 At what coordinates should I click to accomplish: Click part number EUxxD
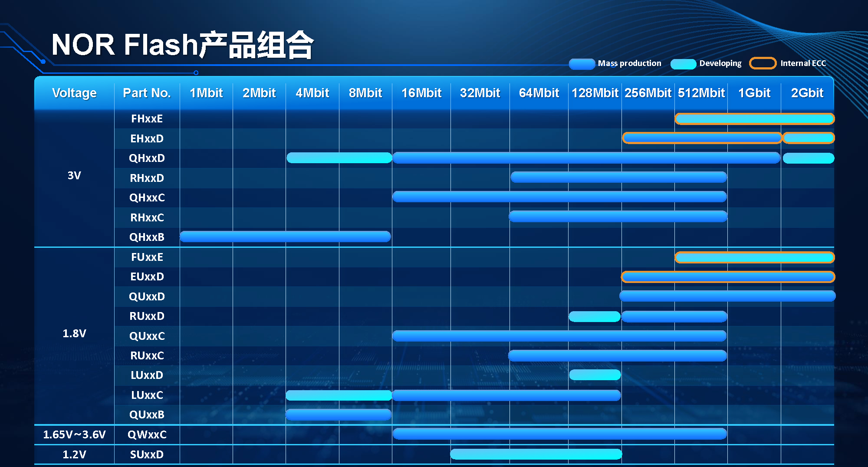click(x=147, y=276)
